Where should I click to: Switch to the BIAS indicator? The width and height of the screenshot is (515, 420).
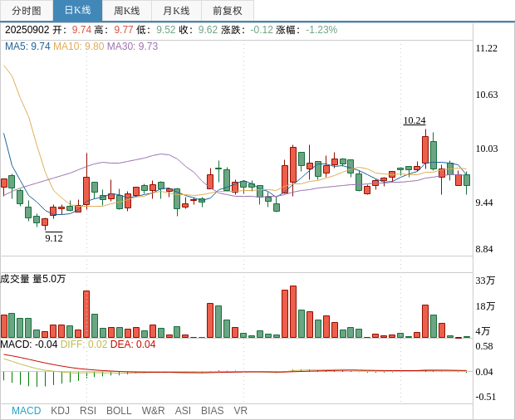(212, 411)
